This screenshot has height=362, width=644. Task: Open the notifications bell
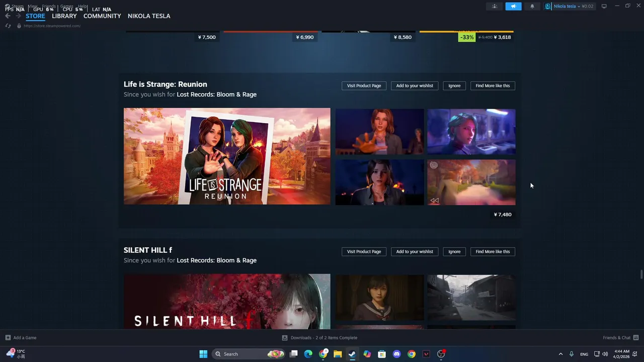(x=532, y=6)
